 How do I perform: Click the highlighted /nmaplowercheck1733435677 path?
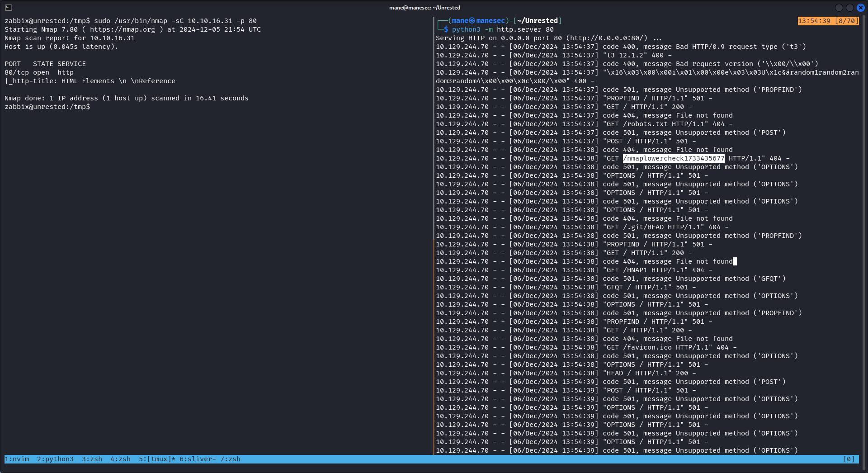pyautogui.click(x=674, y=158)
